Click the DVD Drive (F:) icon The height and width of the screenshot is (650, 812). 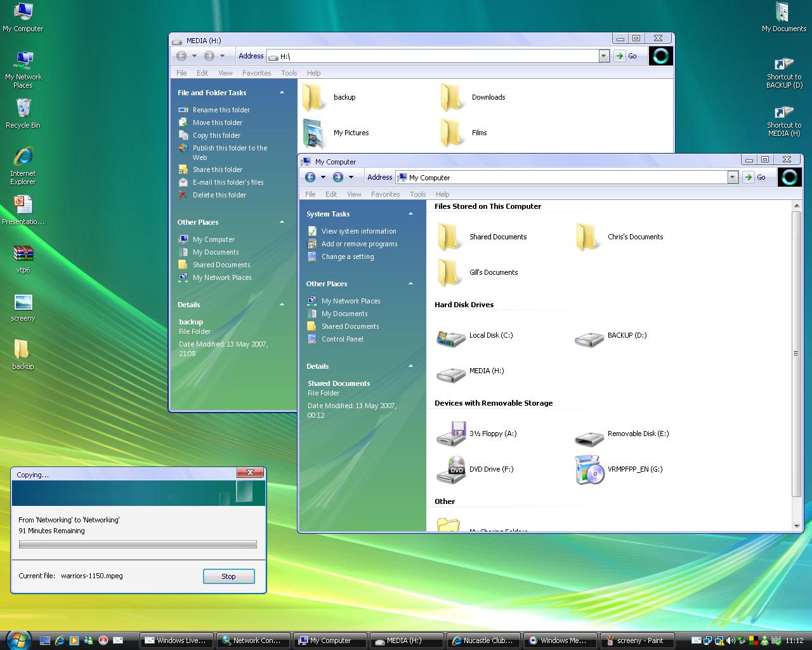pos(451,470)
